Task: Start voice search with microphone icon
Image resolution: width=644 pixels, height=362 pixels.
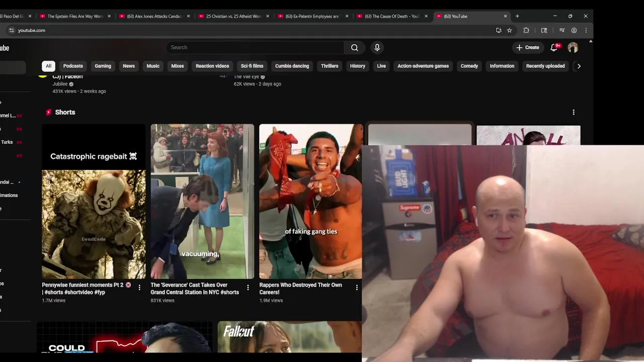Action: [x=377, y=47]
